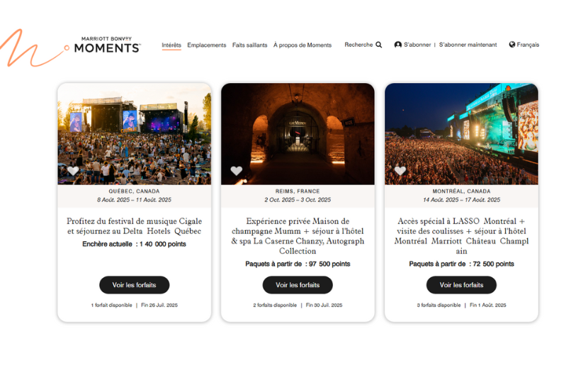Favorite the Reims Mumm champagne card heart
Viewport: 588px width, 373px height.
pos(236,171)
